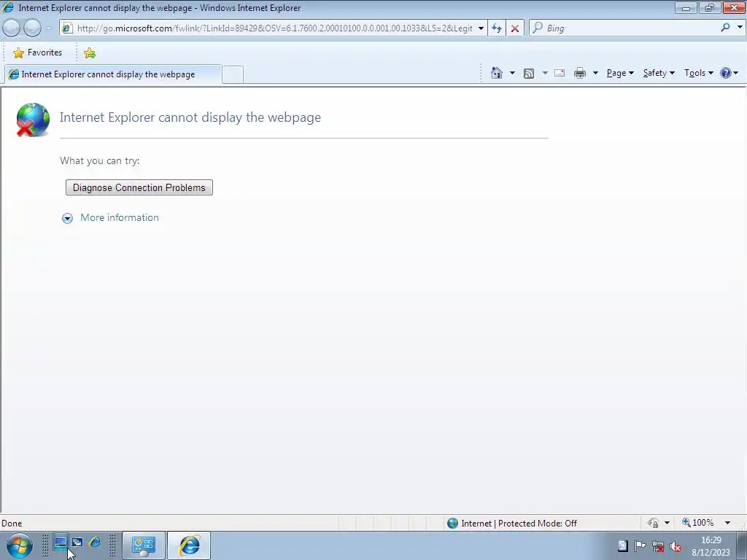The width and height of the screenshot is (747, 560).
Task: Open the Page menu
Action: tap(620, 73)
